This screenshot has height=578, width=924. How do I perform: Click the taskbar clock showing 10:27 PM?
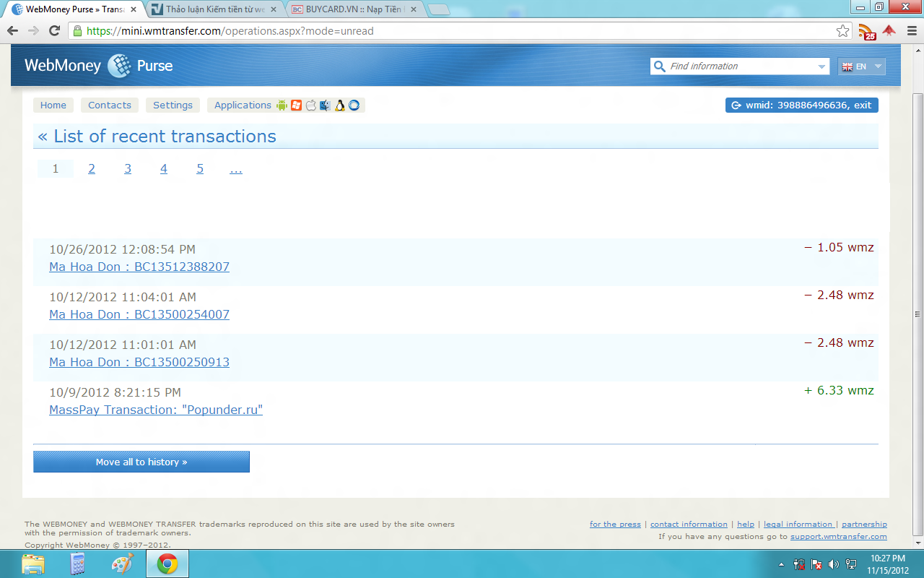click(x=887, y=564)
